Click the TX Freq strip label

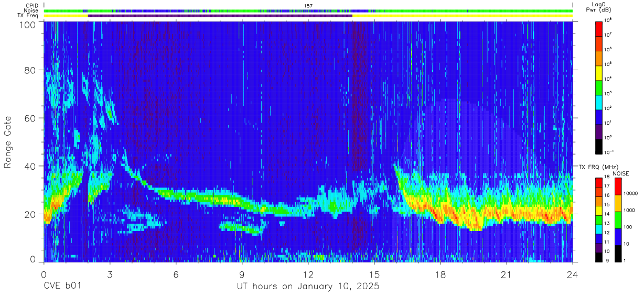coord(28,15)
